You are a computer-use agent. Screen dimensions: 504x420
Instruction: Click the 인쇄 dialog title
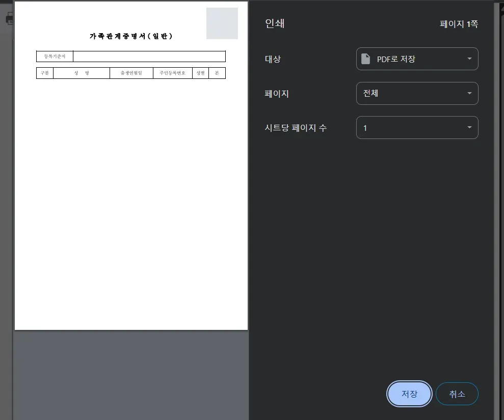coord(275,23)
